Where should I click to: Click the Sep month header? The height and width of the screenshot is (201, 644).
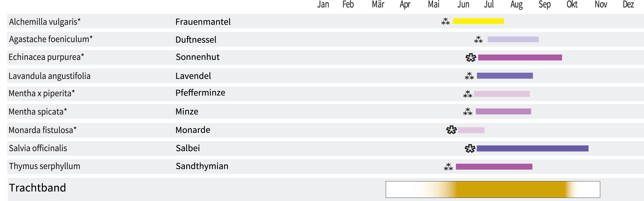pyautogui.click(x=544, y=5)
